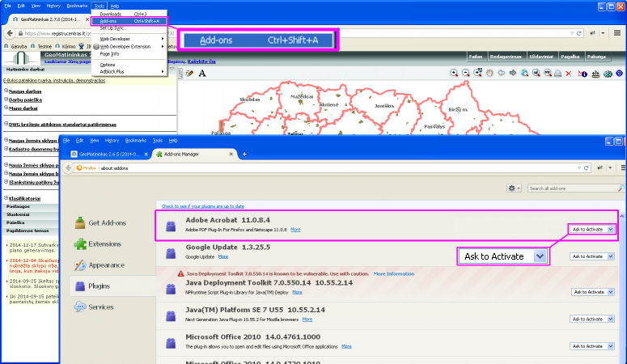627x364 pixels.
Task: Open the add-ons tools gear dropdown
Action: coord(515,188)
